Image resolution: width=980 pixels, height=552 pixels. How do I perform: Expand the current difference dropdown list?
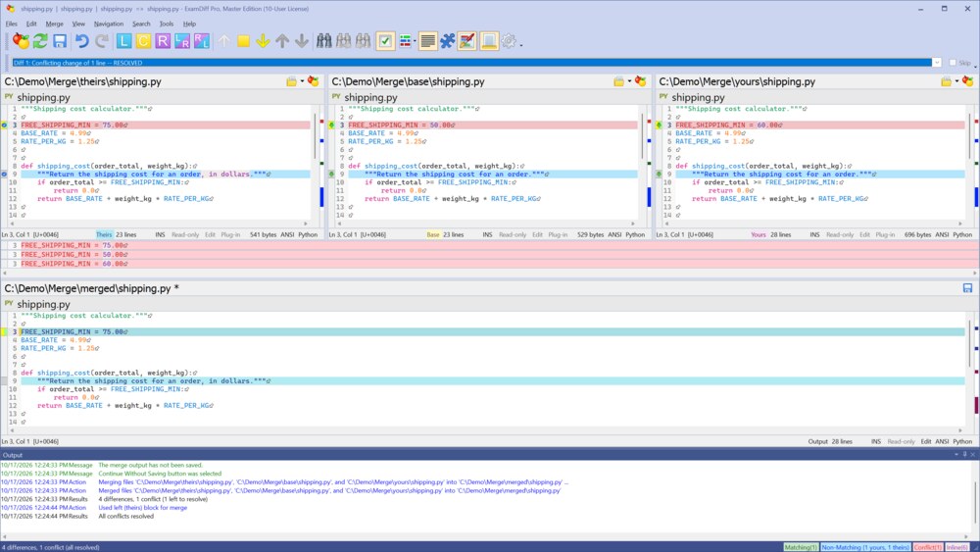click(x=936, y=63)
